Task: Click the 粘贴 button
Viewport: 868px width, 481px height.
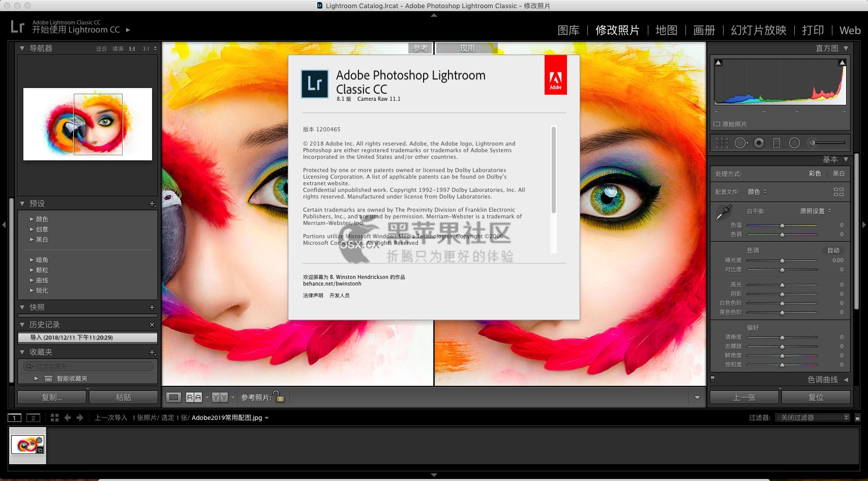Action: (x=123, y=398)
